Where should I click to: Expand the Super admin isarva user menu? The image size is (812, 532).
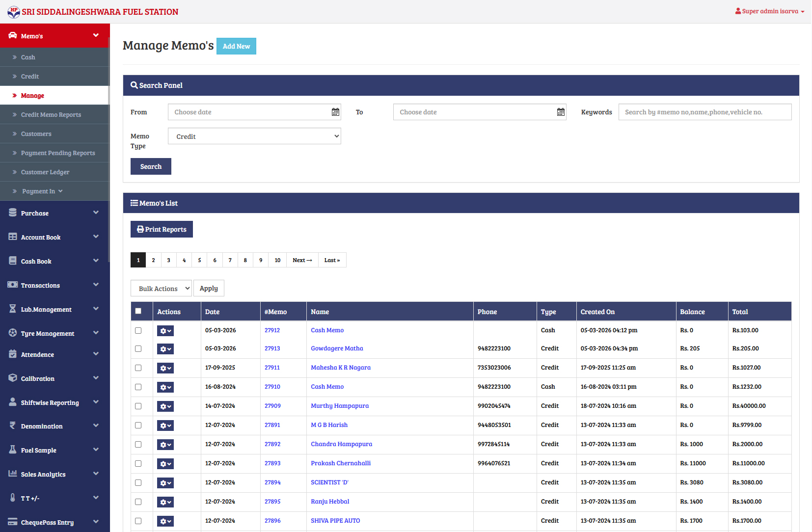(x=769, y=11)
